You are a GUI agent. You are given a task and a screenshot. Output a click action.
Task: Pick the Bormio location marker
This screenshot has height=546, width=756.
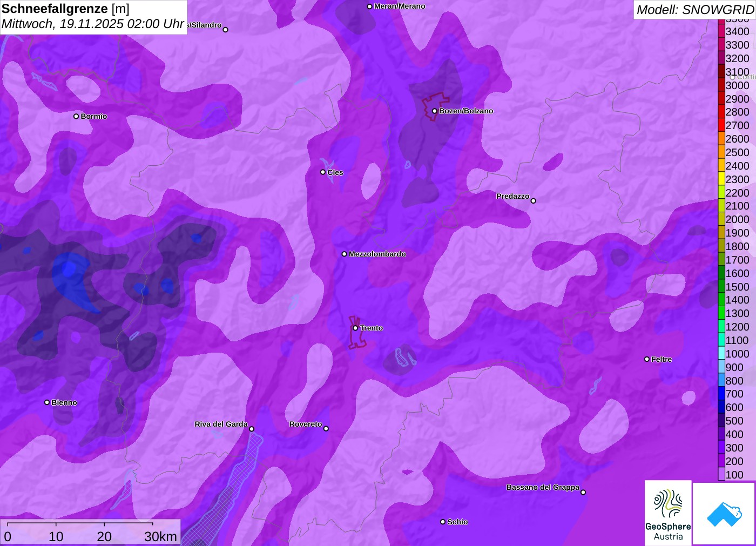pos(76,116)
